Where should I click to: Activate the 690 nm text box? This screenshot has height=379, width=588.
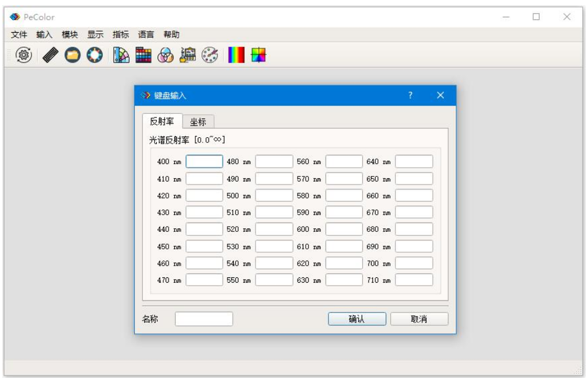[414, 246]
